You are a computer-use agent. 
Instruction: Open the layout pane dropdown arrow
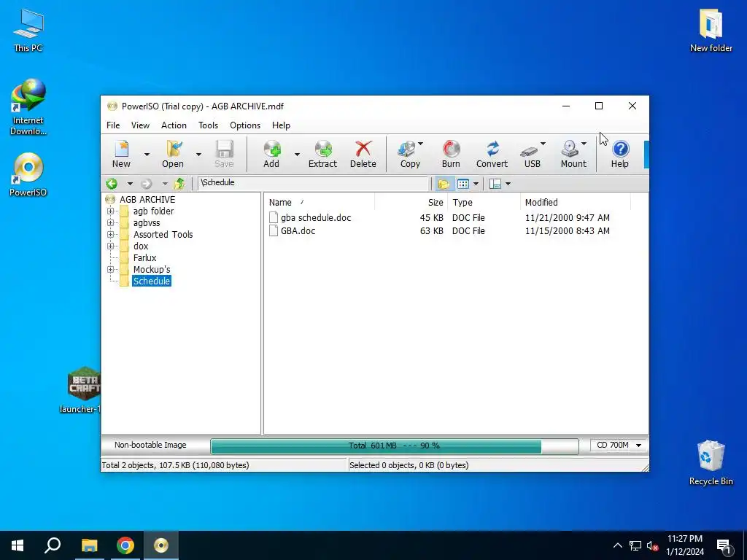pos(508,184)
